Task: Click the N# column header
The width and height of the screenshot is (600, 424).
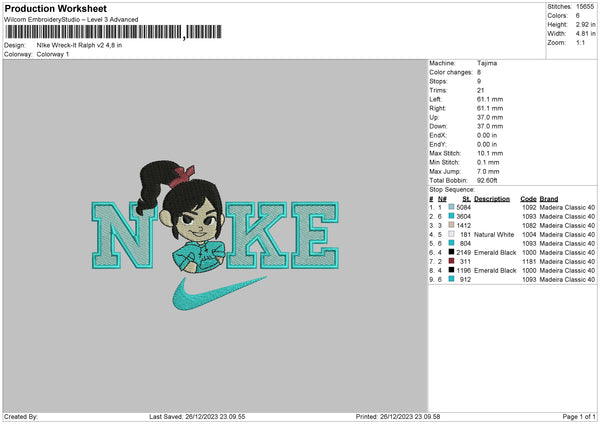Action: click(x=442, y=199)
